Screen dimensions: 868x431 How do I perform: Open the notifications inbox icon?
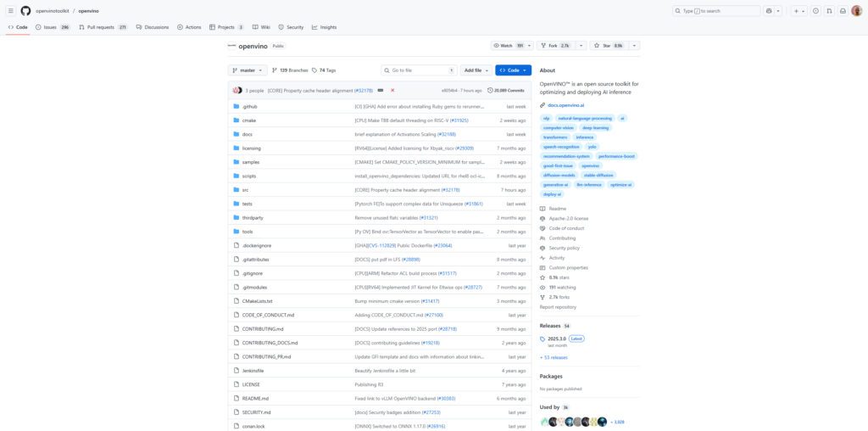(843, 11)
